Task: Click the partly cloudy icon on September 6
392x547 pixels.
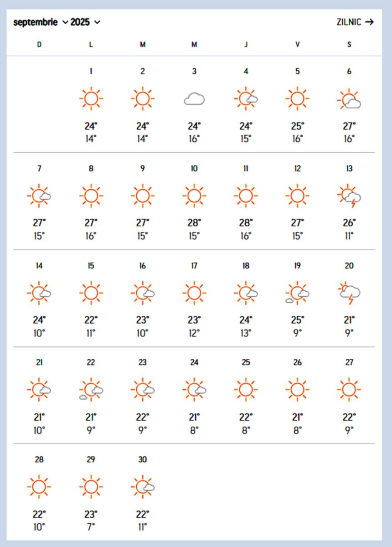Action: [350, 99]
